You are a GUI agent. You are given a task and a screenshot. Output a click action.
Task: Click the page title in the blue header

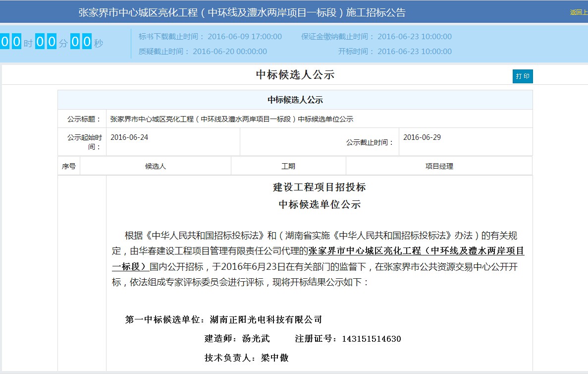pyautogui.click(x=242, y=12)
